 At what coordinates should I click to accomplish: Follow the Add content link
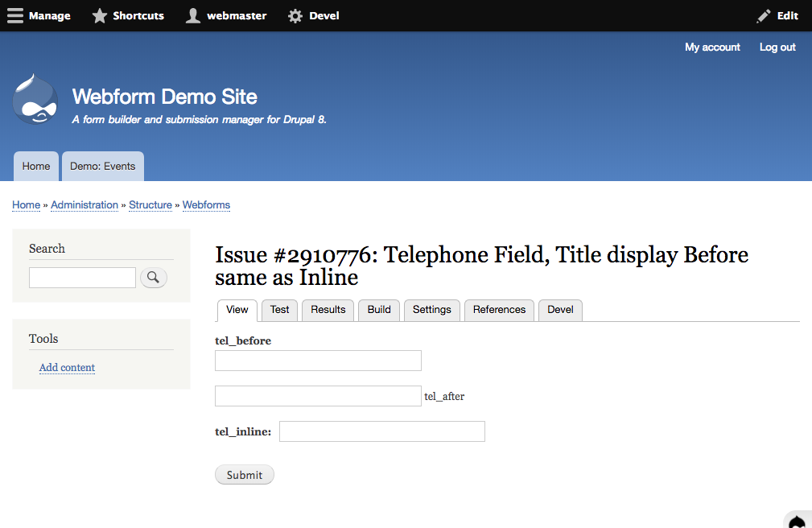point(67,368)
